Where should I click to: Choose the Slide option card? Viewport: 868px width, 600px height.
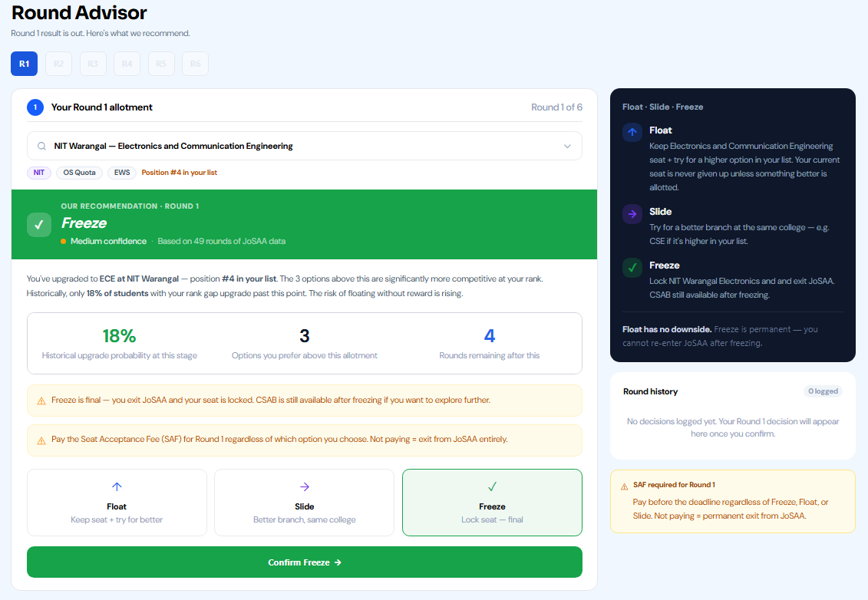pyautogui.click(x=305, y=503)
